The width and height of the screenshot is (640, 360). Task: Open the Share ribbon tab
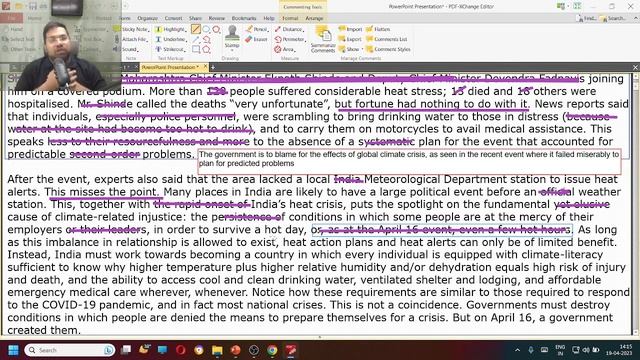pos(195,18)
